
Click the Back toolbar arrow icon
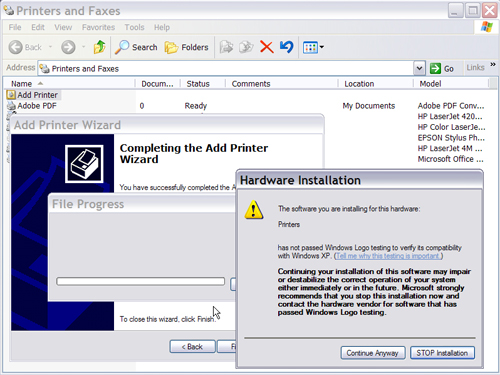[16, 47]
